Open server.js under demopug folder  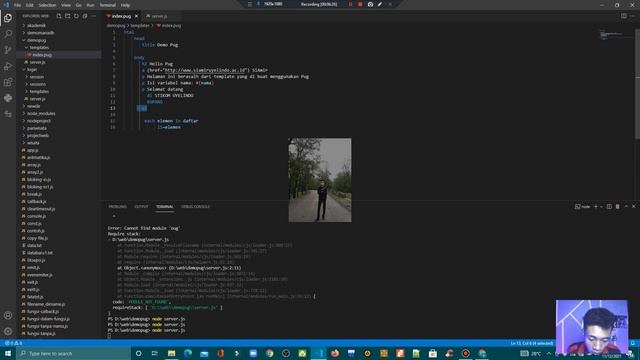37,62
